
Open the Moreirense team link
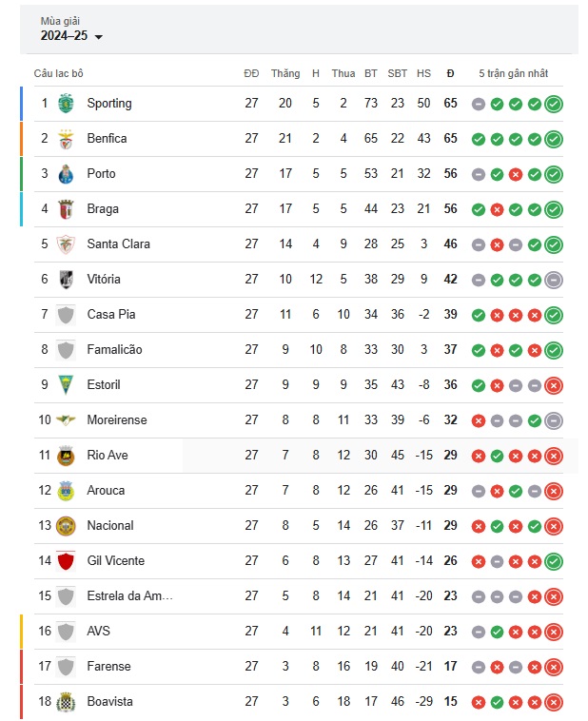117,419
